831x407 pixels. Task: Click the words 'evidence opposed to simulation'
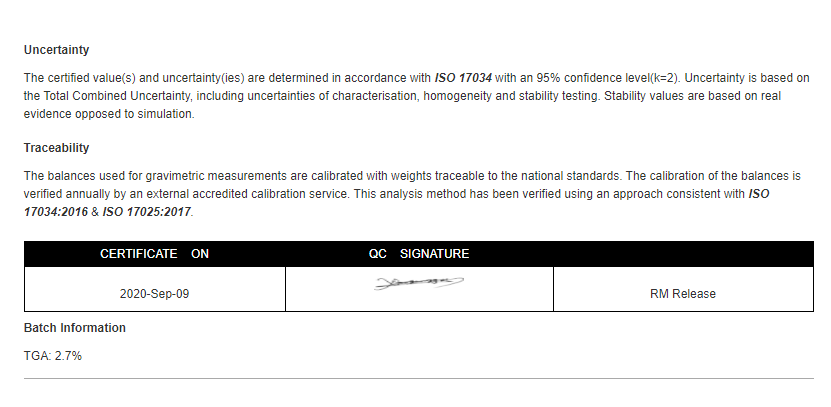[x=109, y=114]
